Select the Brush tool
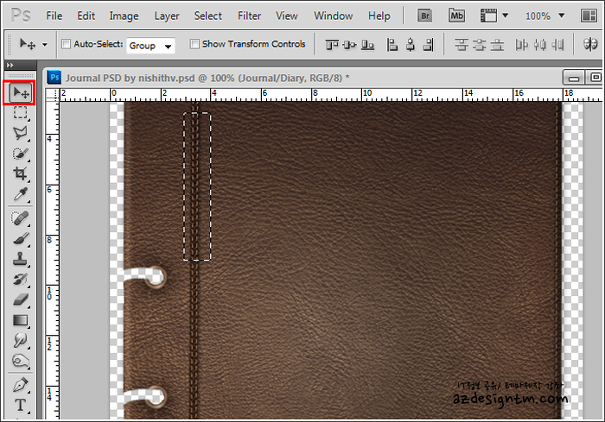605x422 pixels. pyautogui.click(x=20, y=239)
